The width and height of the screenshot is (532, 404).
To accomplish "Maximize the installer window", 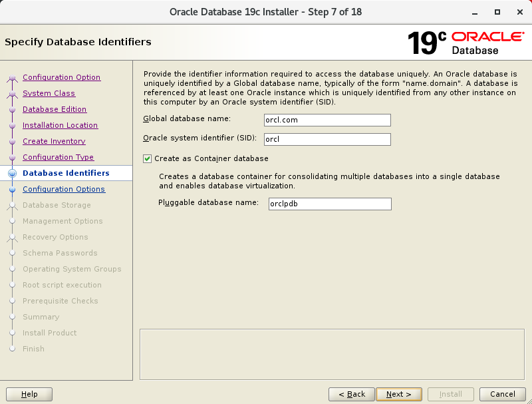I will tap(497, 12).
